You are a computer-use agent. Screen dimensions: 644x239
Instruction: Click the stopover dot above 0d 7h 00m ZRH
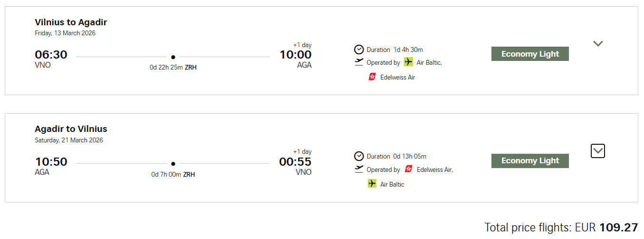(x=173, y=163)
